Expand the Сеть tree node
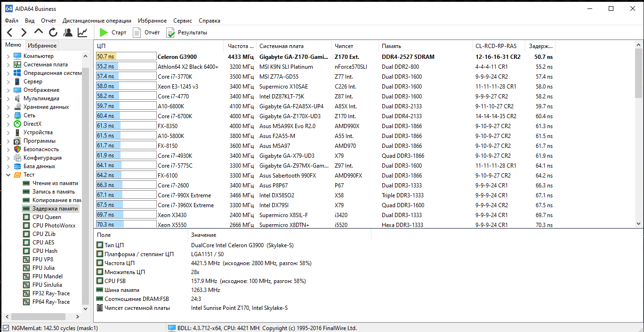 click(x=8, y=116)
